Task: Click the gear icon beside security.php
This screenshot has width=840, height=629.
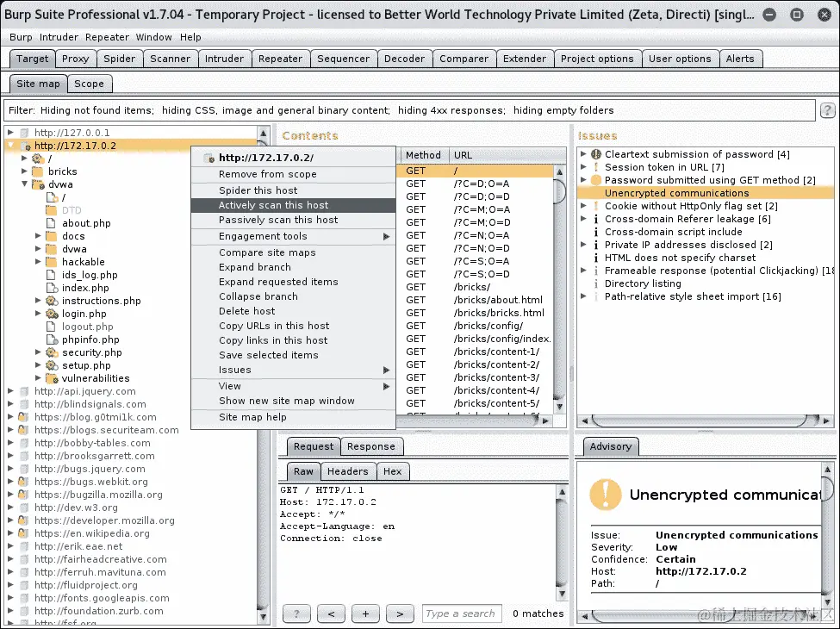Action: (x=52, y=352)
